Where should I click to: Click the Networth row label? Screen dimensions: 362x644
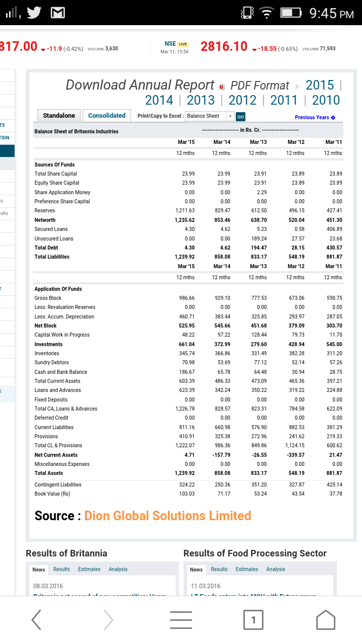pyautogui.click(x=45, y=220)
